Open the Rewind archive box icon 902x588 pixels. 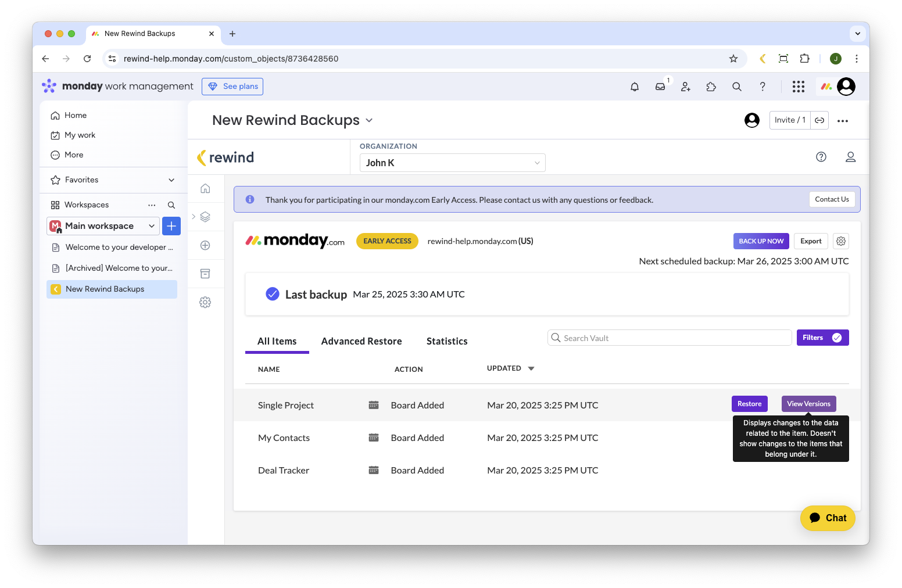pyautogui.click(x=205, y=274)
